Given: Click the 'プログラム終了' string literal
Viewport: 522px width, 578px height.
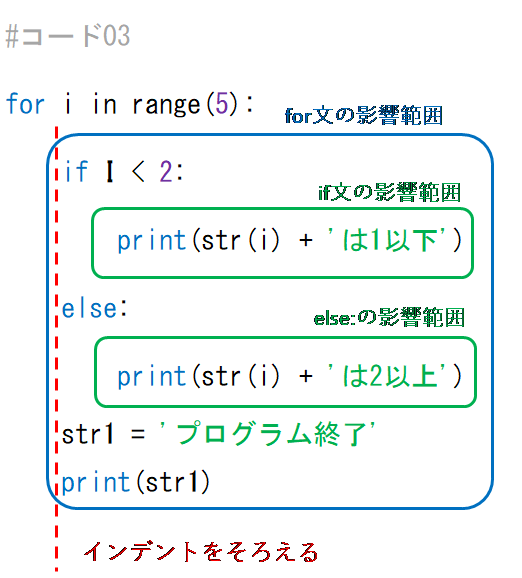Looking at the screenshot, I should coord(268,434).
